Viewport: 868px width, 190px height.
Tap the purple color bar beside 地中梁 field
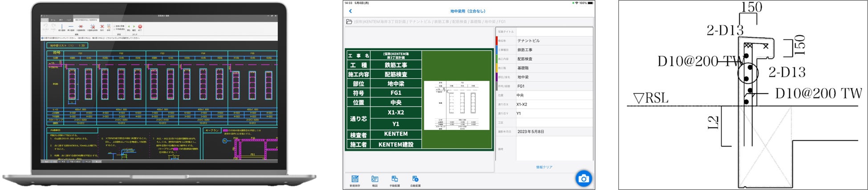point(497,77)
